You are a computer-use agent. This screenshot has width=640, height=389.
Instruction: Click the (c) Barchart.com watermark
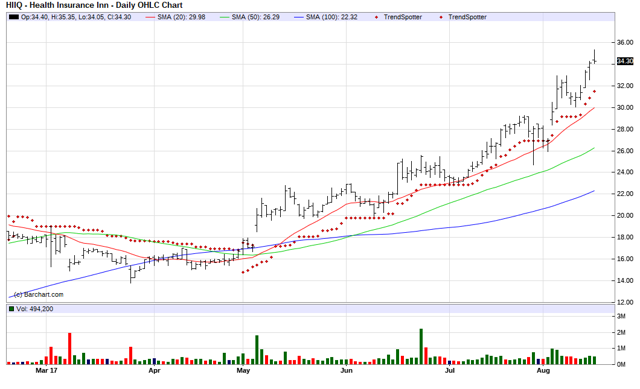pos(39,294)
